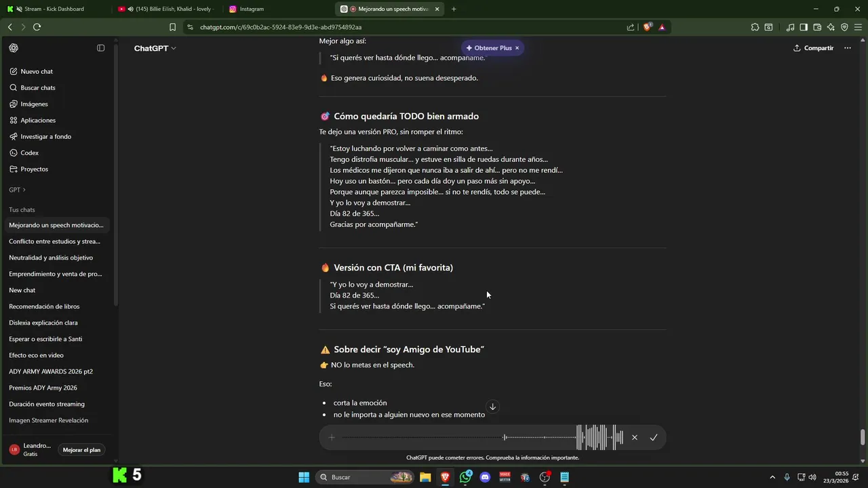
Task: Expand the GPT section
Action: click(17, 190)
